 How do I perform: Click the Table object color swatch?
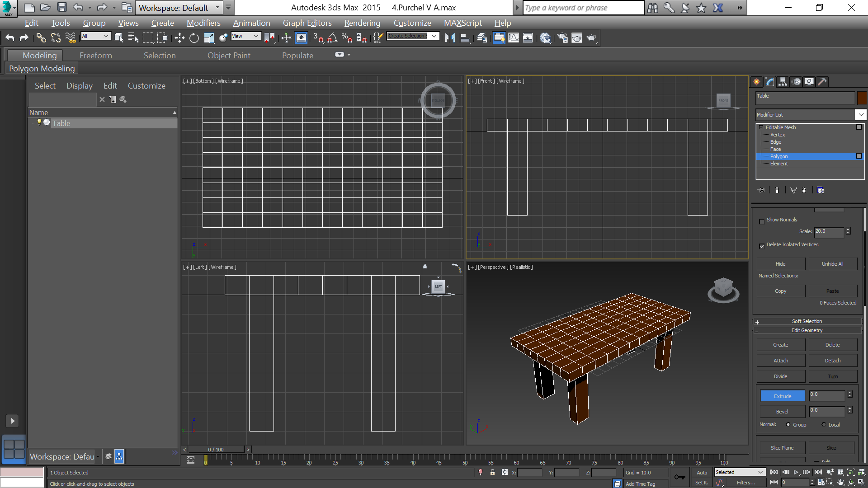tap(862, 98)
